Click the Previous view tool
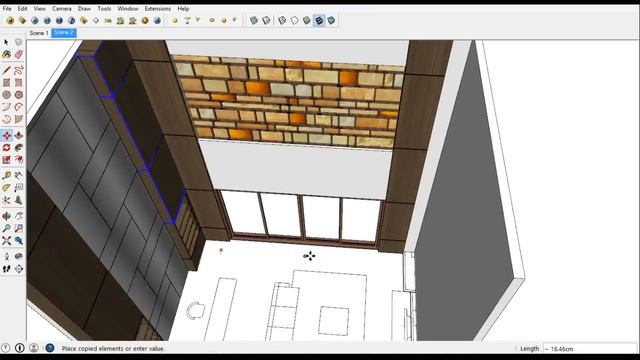This screenshot has height=360, width=640. (x=18, y=240)
